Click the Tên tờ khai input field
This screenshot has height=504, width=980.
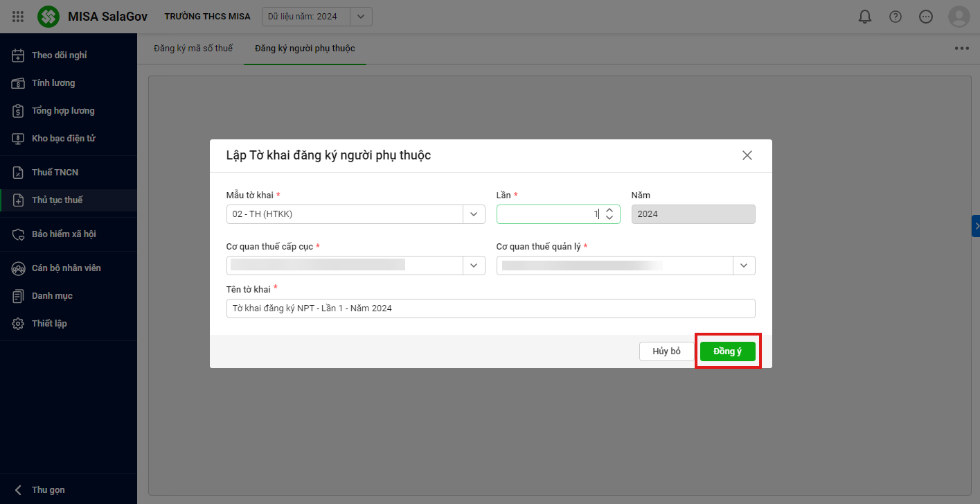click(490, 309)
